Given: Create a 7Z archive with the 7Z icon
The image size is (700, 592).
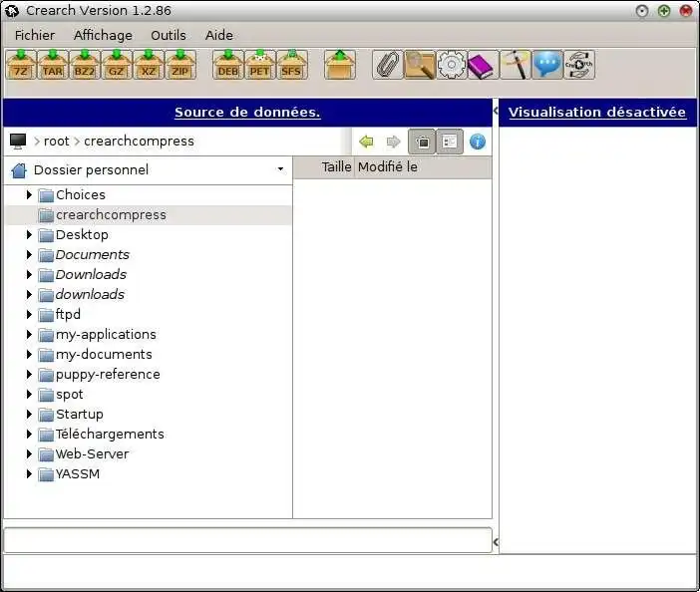Looking at the screenshot, I should coord(21,65).
